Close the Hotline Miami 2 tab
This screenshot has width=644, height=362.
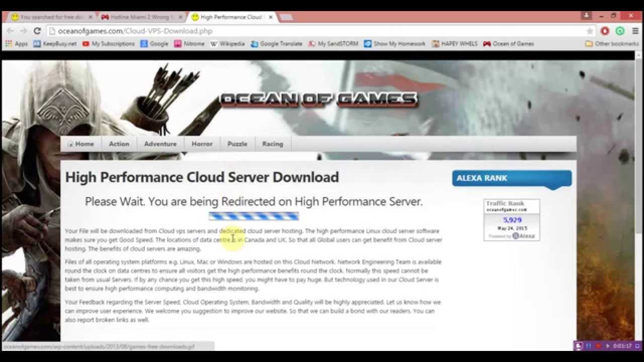tap(180, 17)
